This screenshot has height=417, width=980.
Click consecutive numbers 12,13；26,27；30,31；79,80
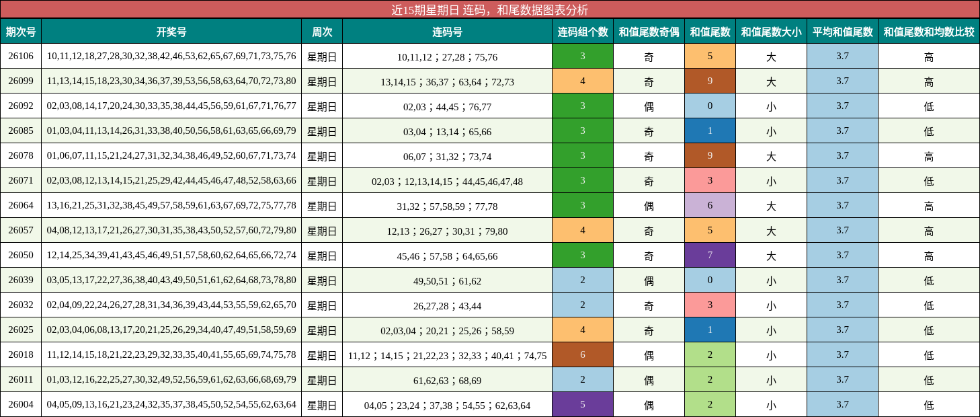coord(447,230)
